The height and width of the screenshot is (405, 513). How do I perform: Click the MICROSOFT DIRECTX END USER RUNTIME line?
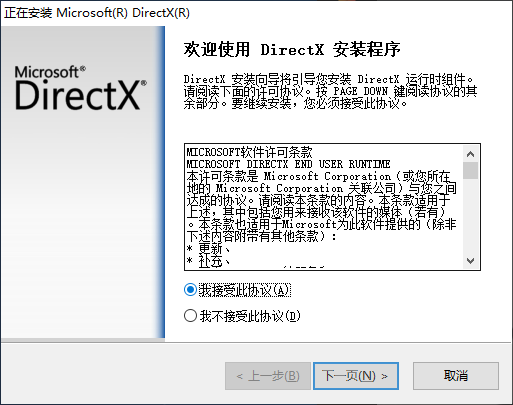288,164
